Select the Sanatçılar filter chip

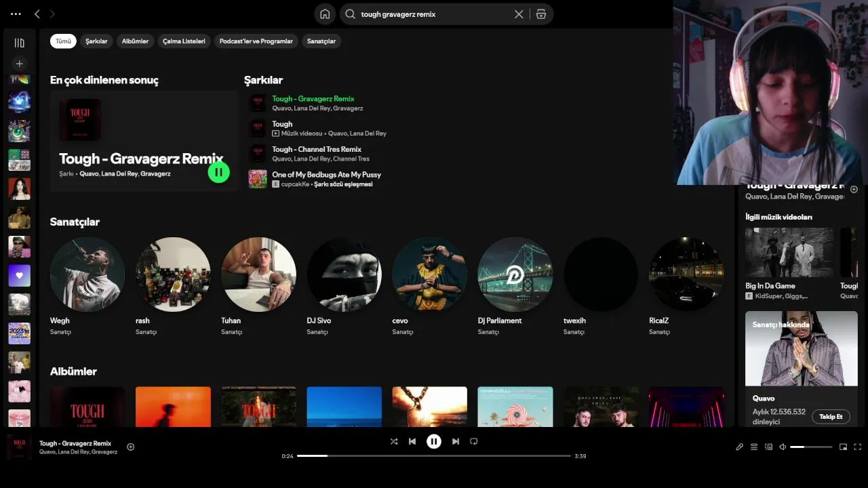pos(321,41)
